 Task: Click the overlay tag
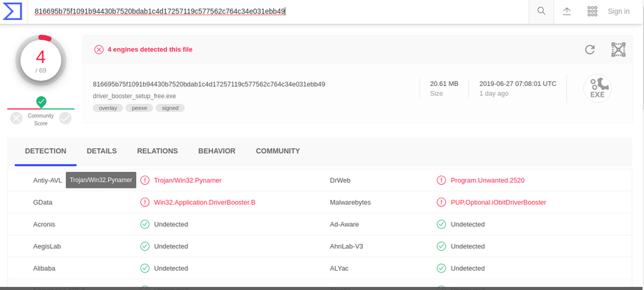(x=107, y=108)
